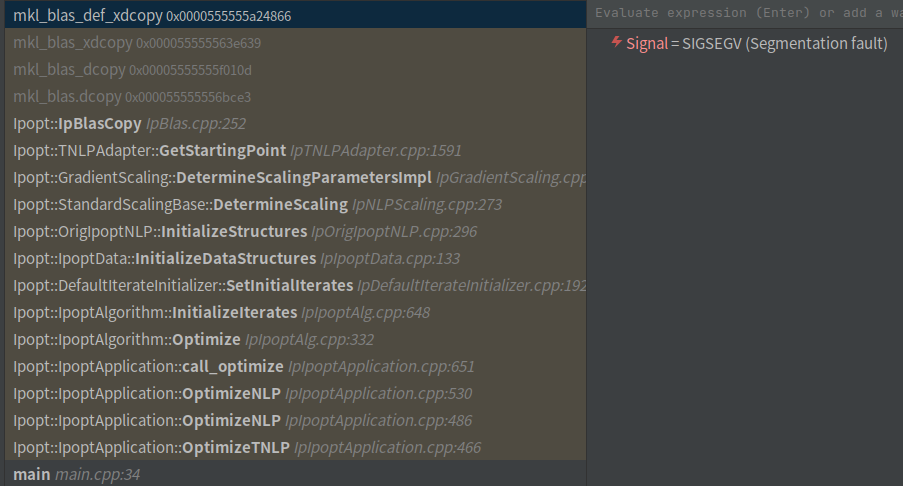Select the IpoptAlgorithm::InitializeIterates frame
This screenshot has width=903, height=486.
pyautogui.click(x=221, y=313)
